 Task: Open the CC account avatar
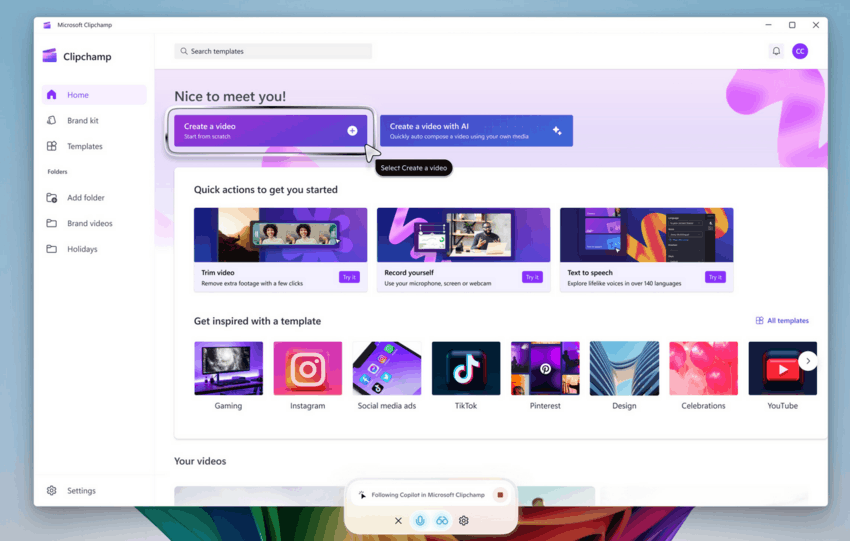800,51
